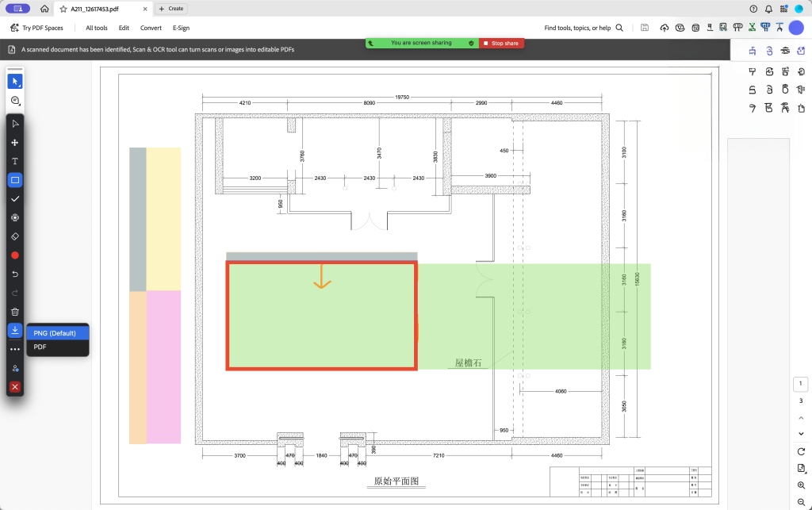This screenshot has height=510, width=812.
Task: Go to next page with down chevron
Action: pos(801,433)
